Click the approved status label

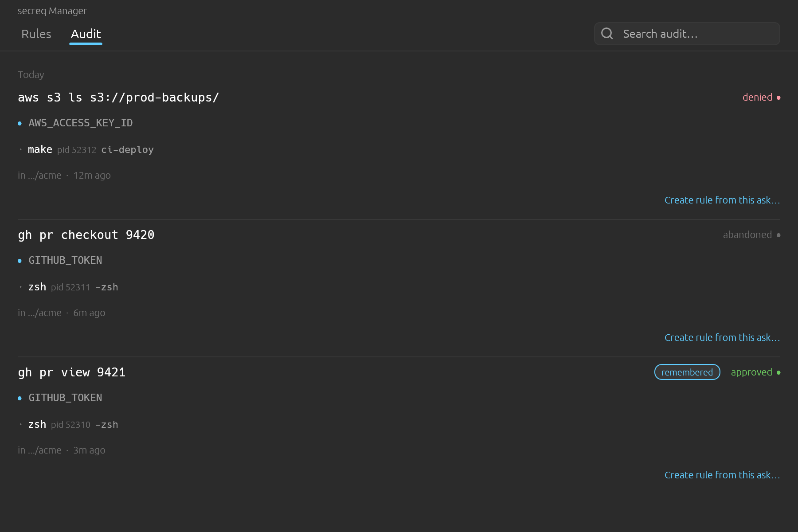pyautogui.click(x=751, y=372)
